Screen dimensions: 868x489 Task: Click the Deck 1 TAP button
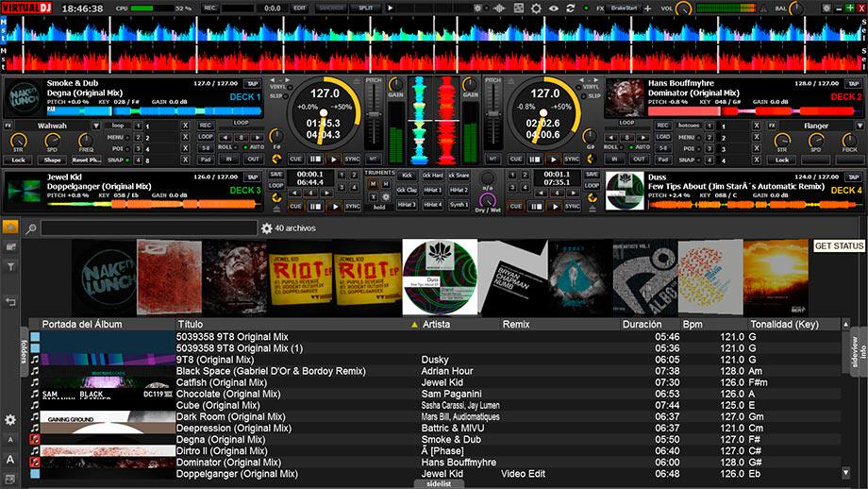coord(253,84)
